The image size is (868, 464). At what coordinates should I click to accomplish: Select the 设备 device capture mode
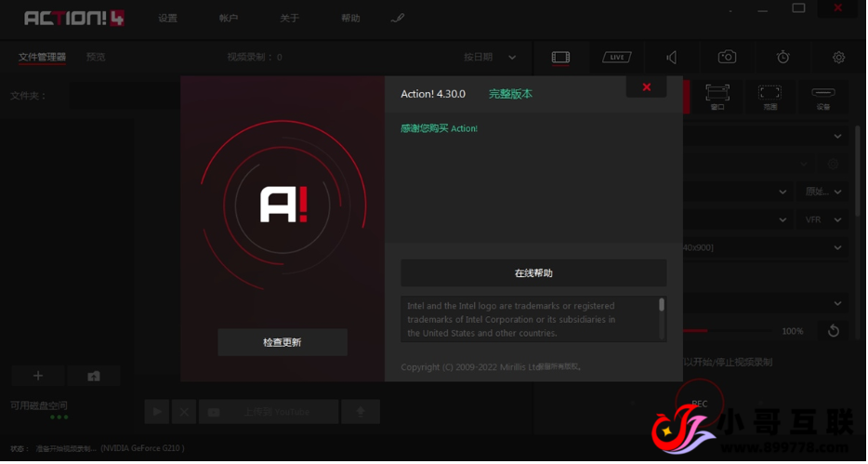pos(822,96)
